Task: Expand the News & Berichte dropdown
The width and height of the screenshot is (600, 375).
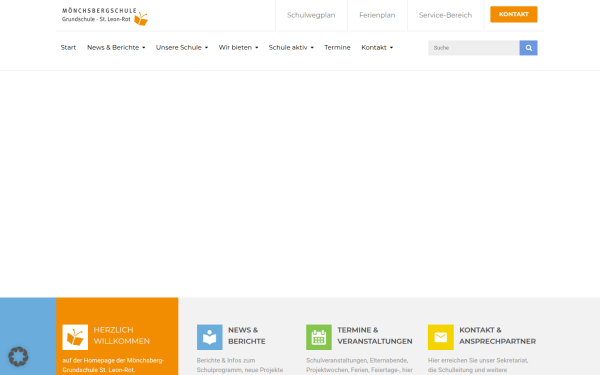Action: pyautogui.click(x=116, y=47)
